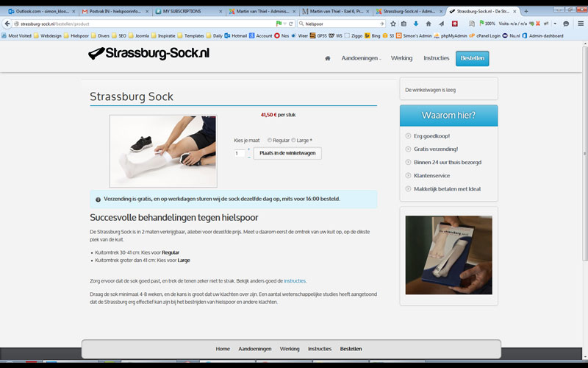Click the red square add-on icon
Screen dimensions: 588x368
point(454,24)
